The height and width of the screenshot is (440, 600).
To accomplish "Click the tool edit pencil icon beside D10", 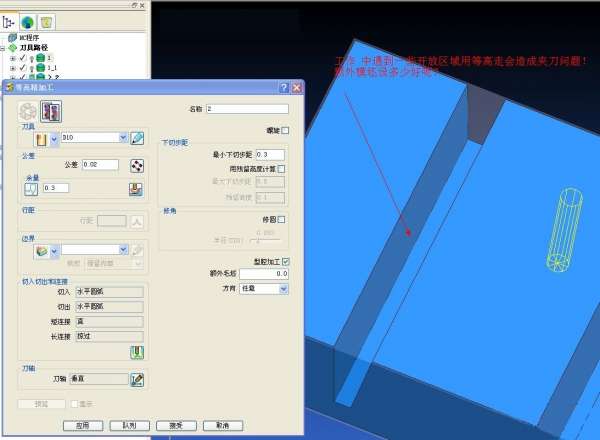I will pyautogui.click(x=137, y=138).
